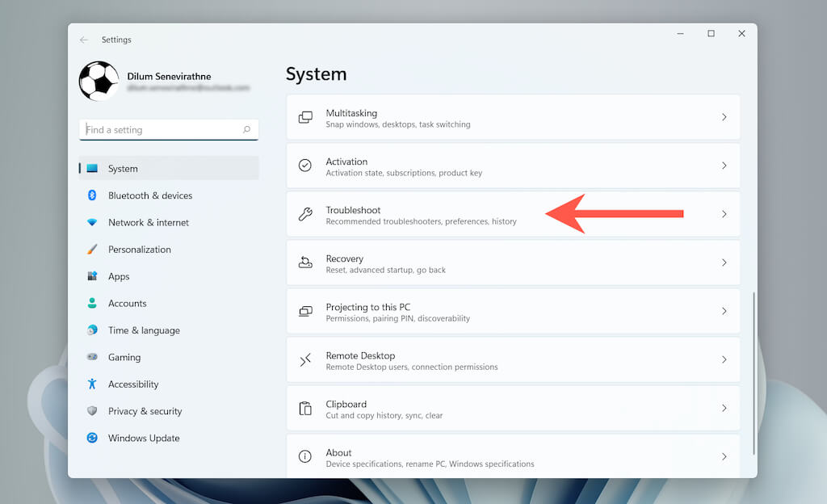Expand Troubleshoot using its chevron arrow
Image resolution: width=827 pixels, height=504 pixels.
(724, 214)
